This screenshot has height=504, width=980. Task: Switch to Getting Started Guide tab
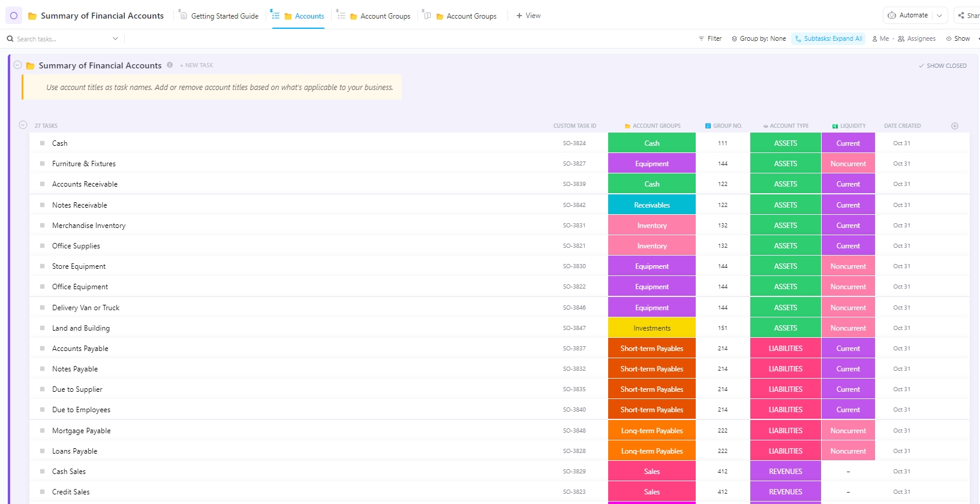point(219,16)
